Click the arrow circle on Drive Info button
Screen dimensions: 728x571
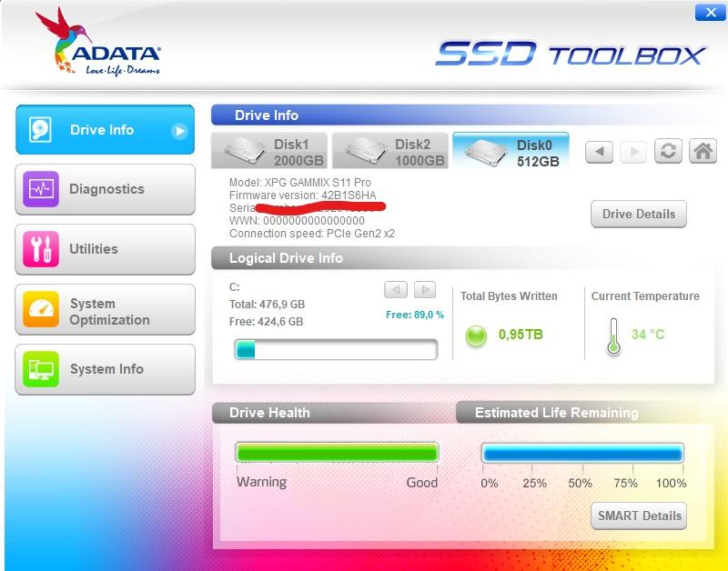click(179, 131)
